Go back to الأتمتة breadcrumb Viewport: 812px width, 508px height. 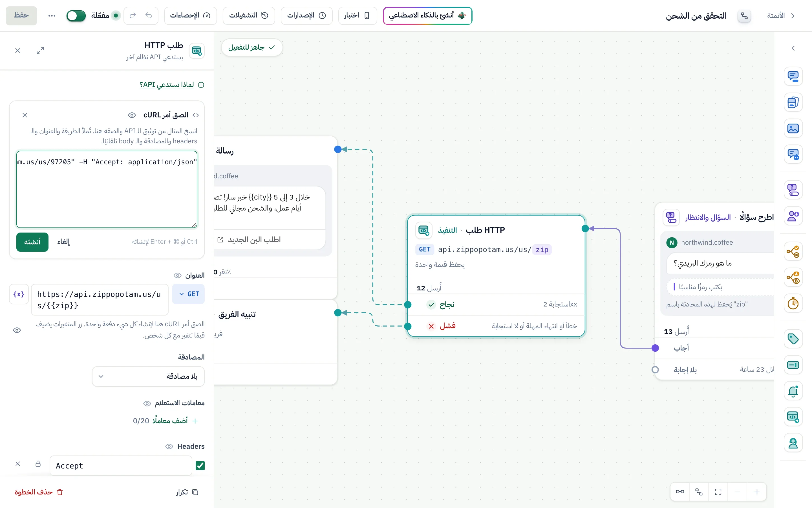pyautogui.click(x=781, y=16)
